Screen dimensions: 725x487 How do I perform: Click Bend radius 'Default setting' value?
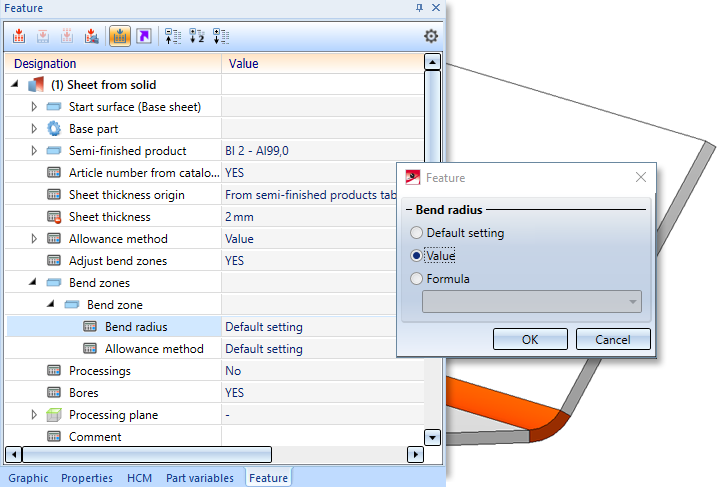click(264, 327)
